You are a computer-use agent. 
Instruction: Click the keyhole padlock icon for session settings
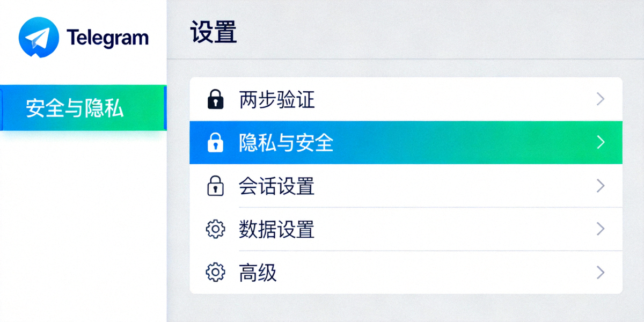215,186
